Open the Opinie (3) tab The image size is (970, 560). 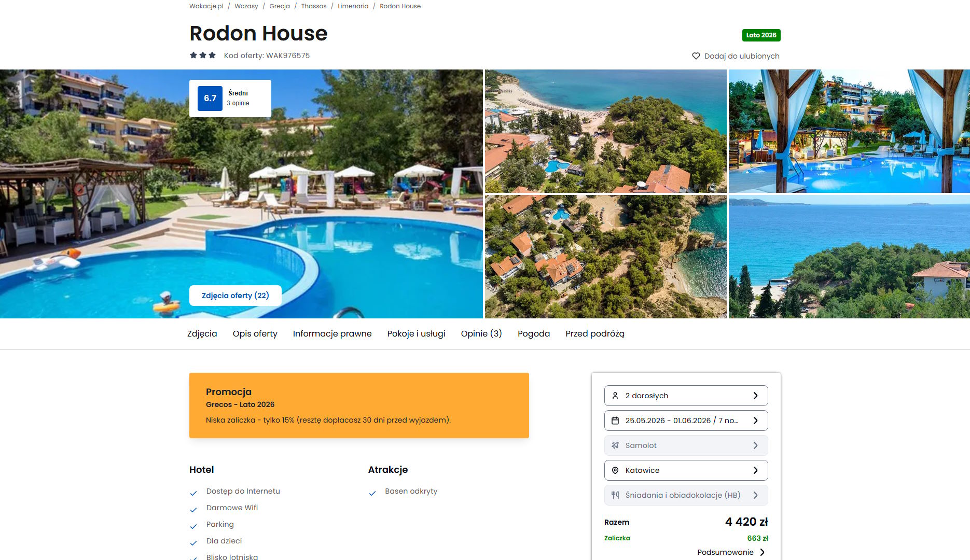481,334
